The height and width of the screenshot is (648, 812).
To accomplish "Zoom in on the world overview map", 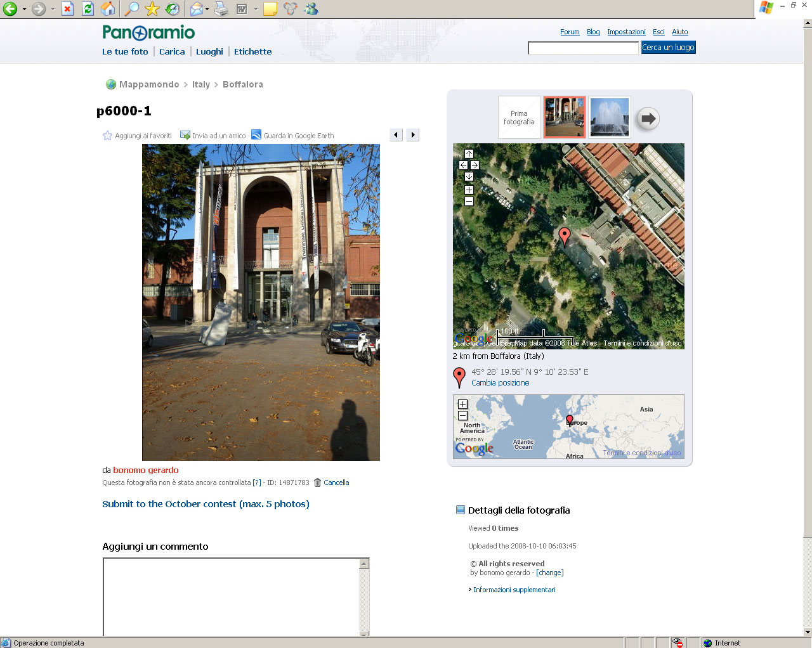I will [x=462, y=405].
